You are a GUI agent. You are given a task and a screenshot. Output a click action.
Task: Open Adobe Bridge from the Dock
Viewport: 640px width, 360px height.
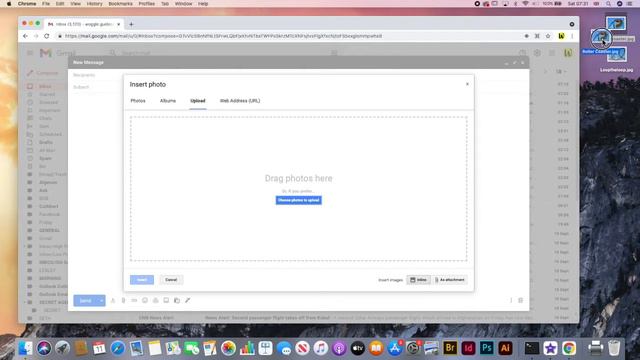coord(450,348)
